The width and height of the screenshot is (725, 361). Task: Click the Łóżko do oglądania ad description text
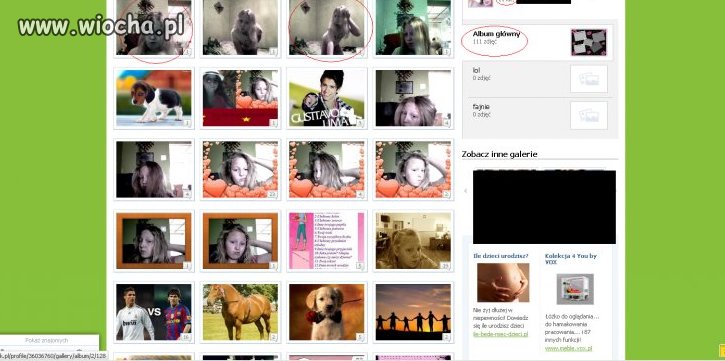[x=572, y=328]
